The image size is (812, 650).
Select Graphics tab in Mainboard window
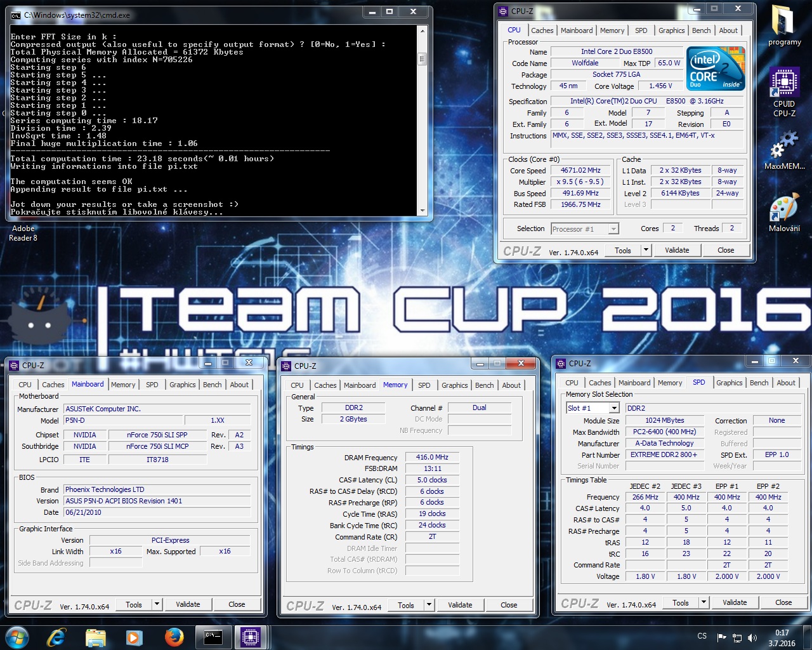[183, 385]
